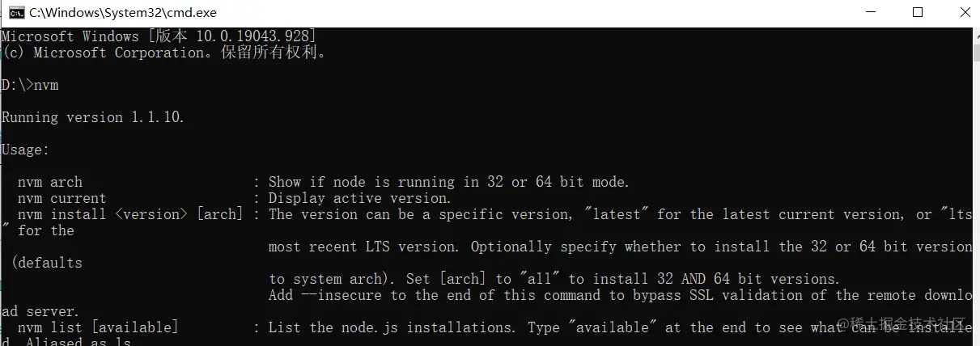This screenshot has width=980, height=346.
Task: Click the D:\>nvm command line
Action: click(30, 85)
